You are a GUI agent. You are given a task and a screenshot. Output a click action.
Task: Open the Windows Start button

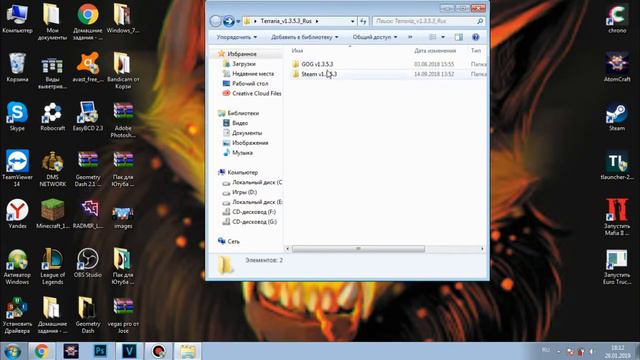pyautogui.click(x=12, y=351)
